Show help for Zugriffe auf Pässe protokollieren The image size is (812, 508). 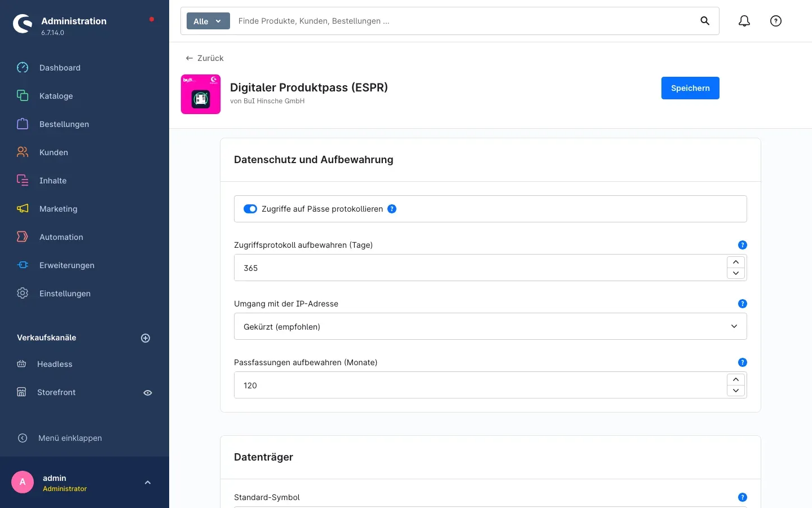point(392,209)
